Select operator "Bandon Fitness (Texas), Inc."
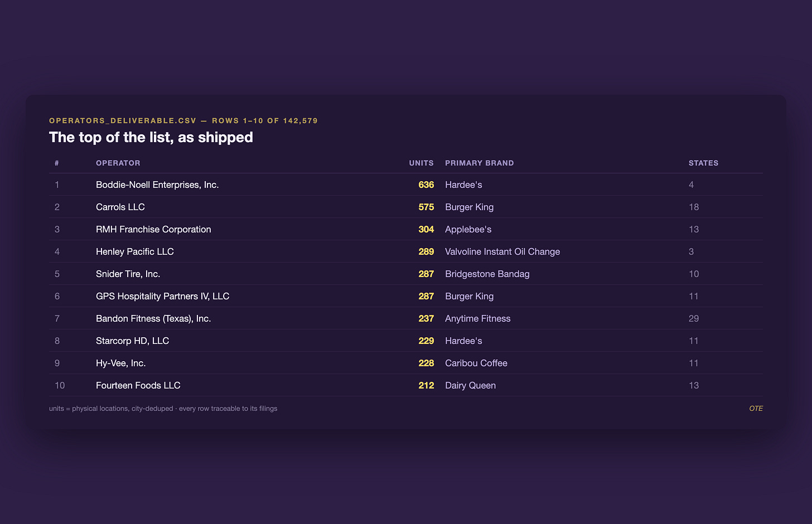This screenshot has height=524, width=812. 153,318
